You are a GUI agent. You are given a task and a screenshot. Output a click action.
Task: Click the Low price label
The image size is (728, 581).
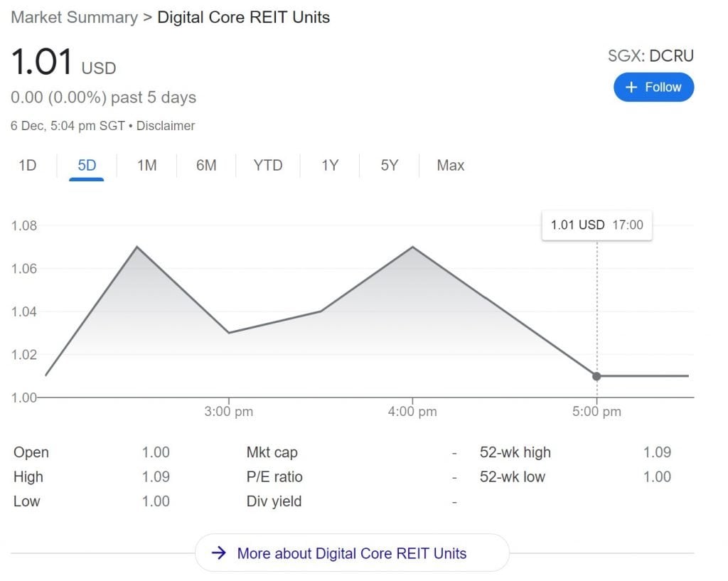click(26, 501)
